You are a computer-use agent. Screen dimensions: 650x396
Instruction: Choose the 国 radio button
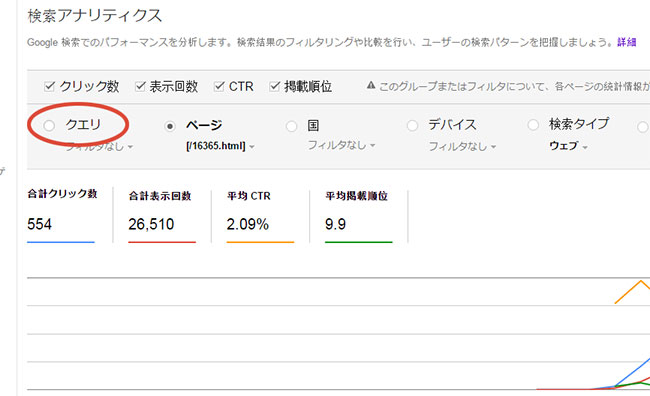pos(291,126)
